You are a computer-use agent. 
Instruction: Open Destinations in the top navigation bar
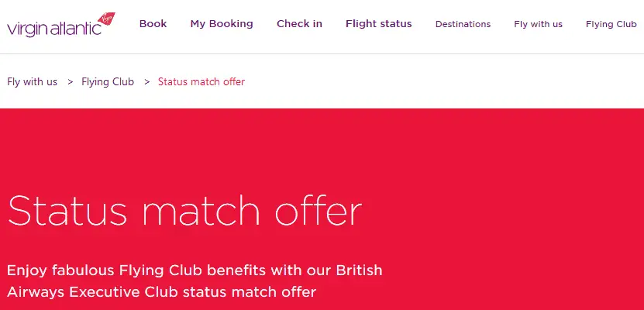463,24
